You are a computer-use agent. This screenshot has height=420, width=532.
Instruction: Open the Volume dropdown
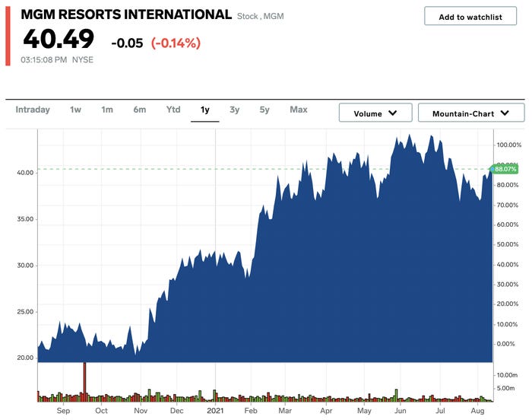[375, 113]
